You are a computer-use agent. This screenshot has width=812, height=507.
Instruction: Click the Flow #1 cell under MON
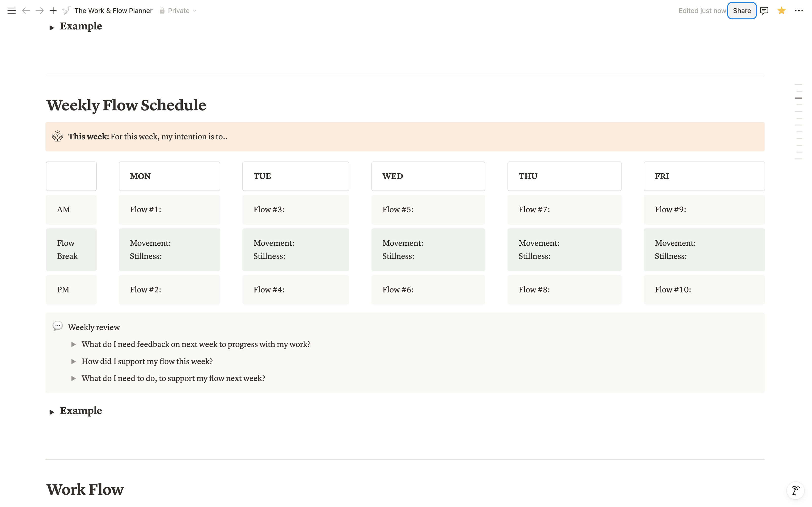pos(169,210)
